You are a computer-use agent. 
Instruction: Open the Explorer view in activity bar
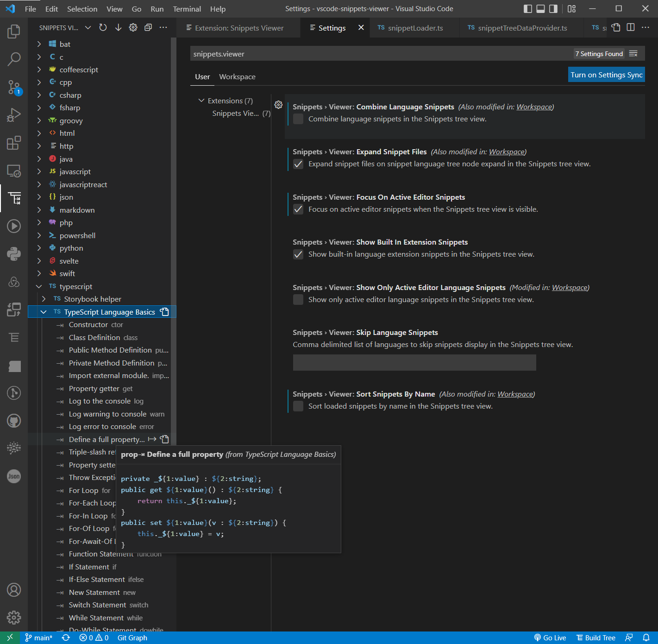click(x=14, y=32)
